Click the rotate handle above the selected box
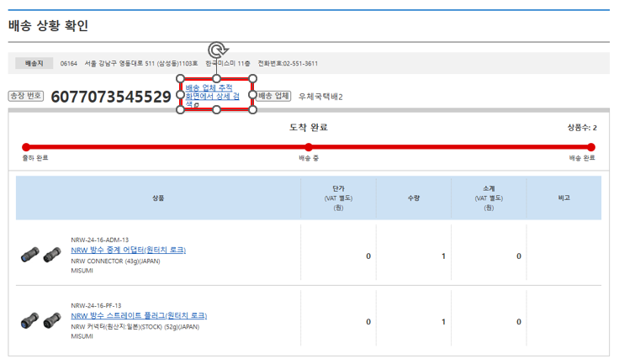Image resolution: width=619 pixels, height=364 pixels. (216, 50)
